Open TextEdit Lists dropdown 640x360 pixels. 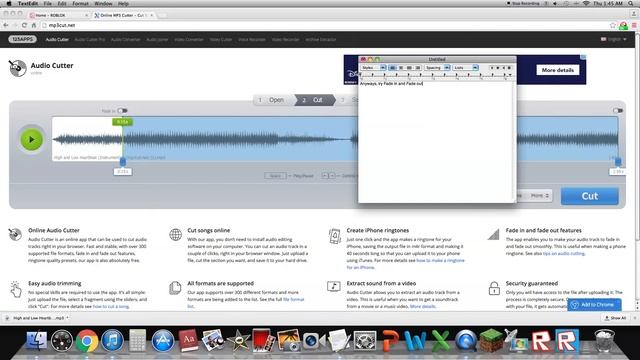click(x=466, y=68)
